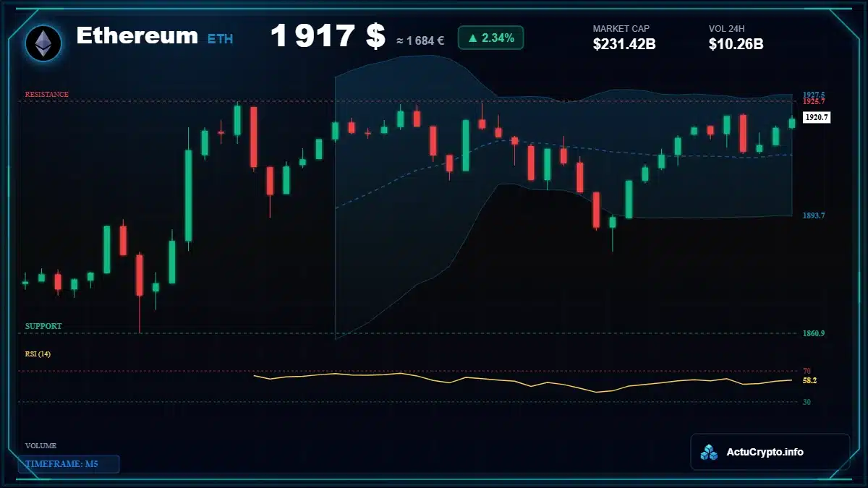Click the MARKET CAP label
Screen dimensions: 868x488
[x=621, y=29]
